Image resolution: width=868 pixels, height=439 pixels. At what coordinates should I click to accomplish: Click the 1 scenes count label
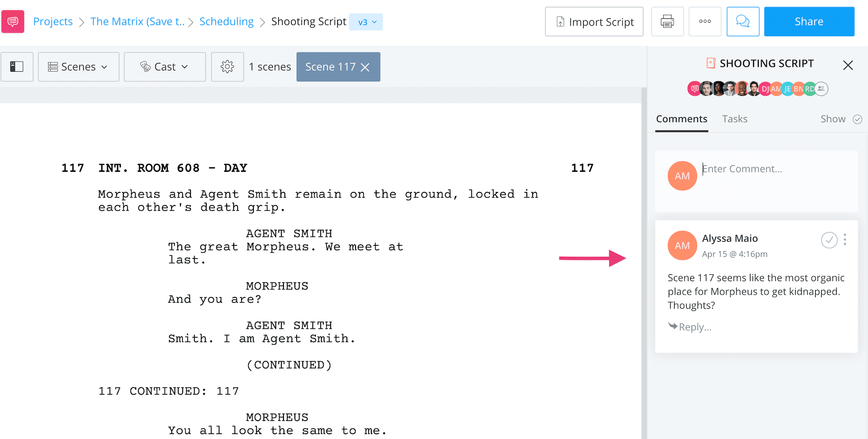(x=270, y=67)
